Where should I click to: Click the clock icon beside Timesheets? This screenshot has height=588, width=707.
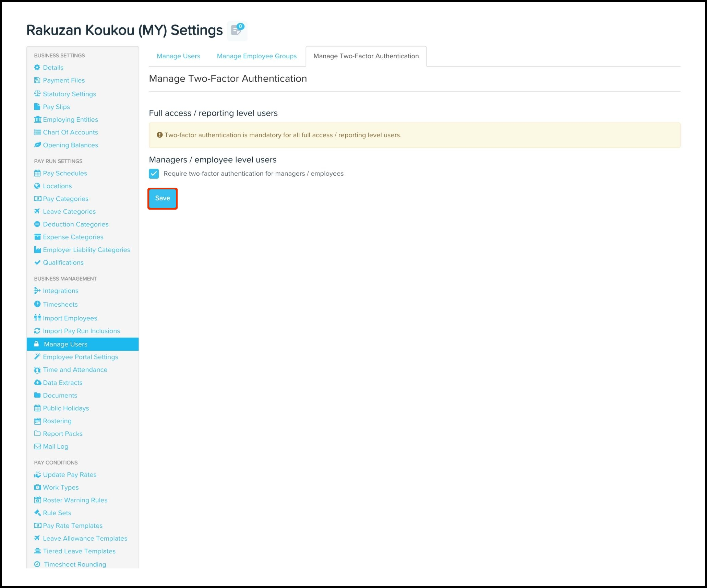point(37,304)
